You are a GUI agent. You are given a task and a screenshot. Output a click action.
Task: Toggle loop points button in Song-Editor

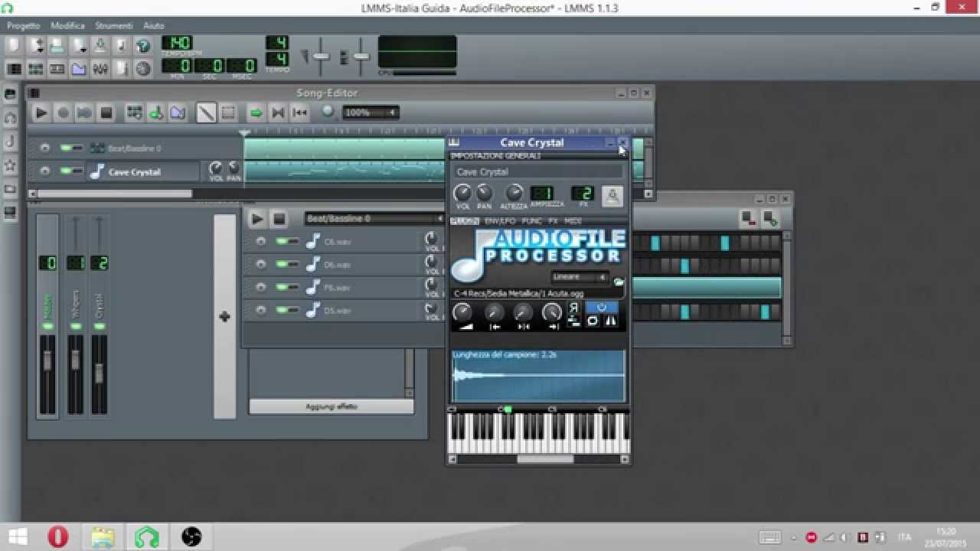coord(278,112)
